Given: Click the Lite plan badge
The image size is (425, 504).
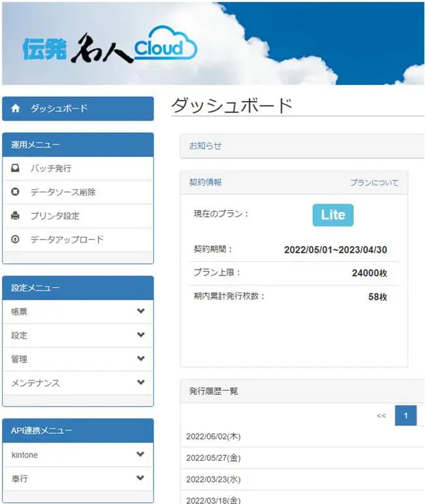Looking at the screenshot, I should (x=333, y=215).
